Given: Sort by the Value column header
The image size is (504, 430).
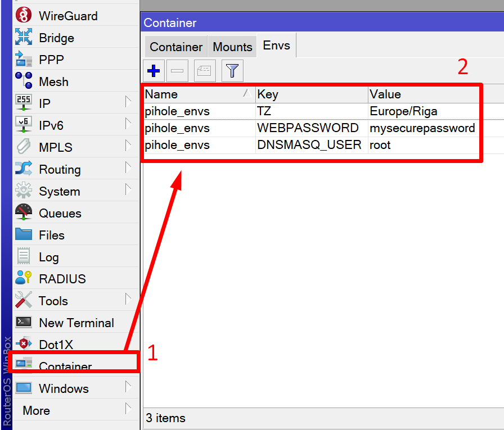Looking at the screenshot, I should click(424, 94).
